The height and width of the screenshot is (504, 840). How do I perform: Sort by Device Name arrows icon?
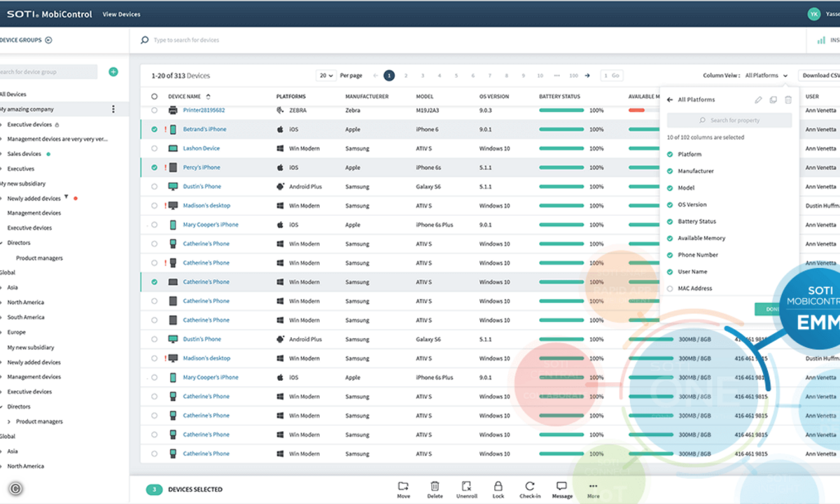click(x=208, y=97)
